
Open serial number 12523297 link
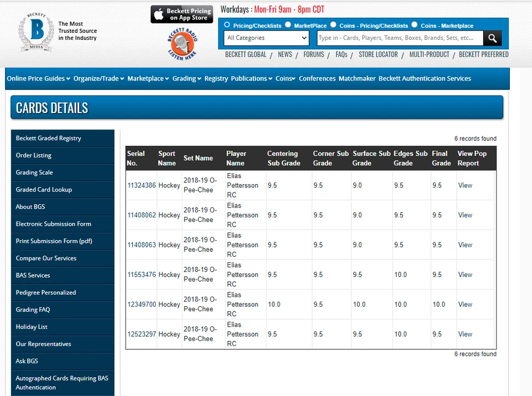(141, 334)
